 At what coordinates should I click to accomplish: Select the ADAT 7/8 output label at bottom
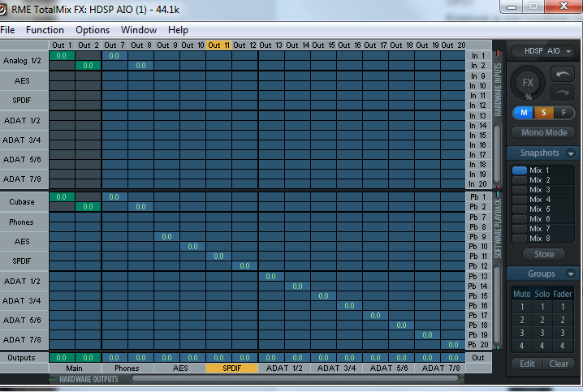[x=442, y=368]
